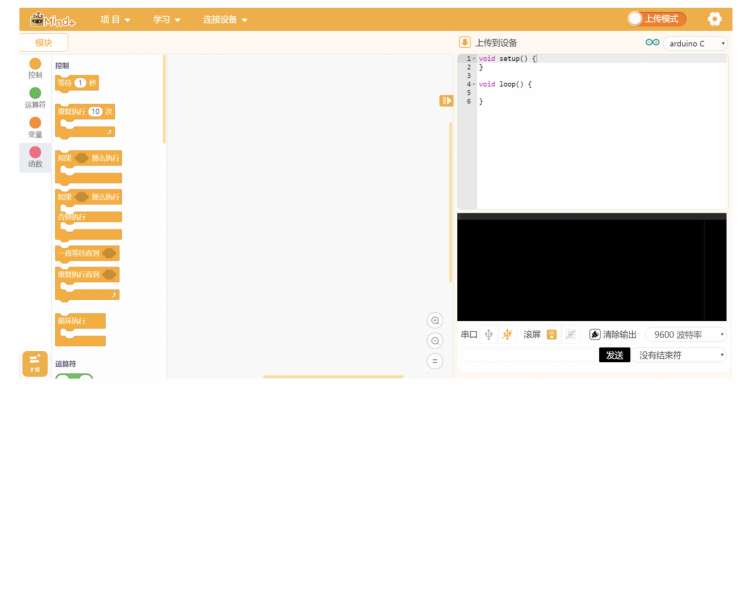Click the workspace vertical scrollbar
Image resolution: width=750 pixels, height=600 pixels.
pos(451,202)
